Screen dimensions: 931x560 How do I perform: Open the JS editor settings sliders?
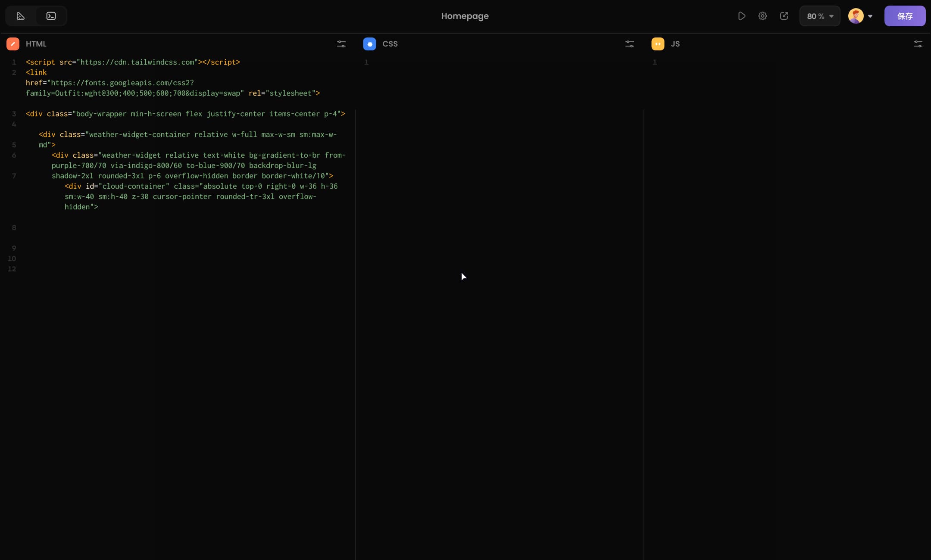click(918, 44)
